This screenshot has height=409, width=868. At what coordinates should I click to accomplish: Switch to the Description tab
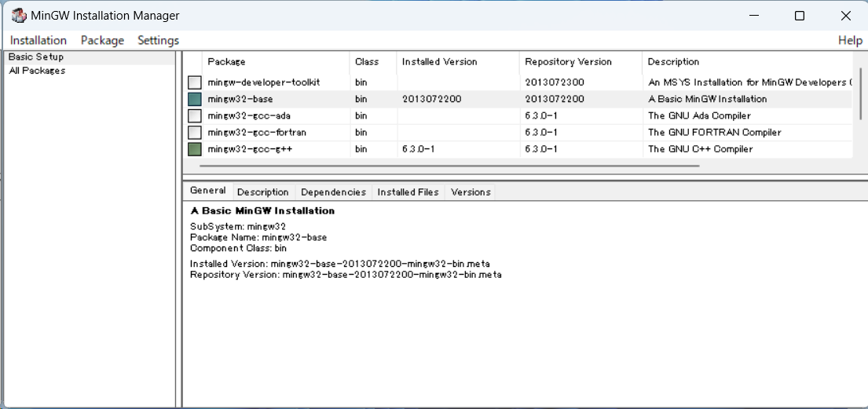[x=263, y=192]
